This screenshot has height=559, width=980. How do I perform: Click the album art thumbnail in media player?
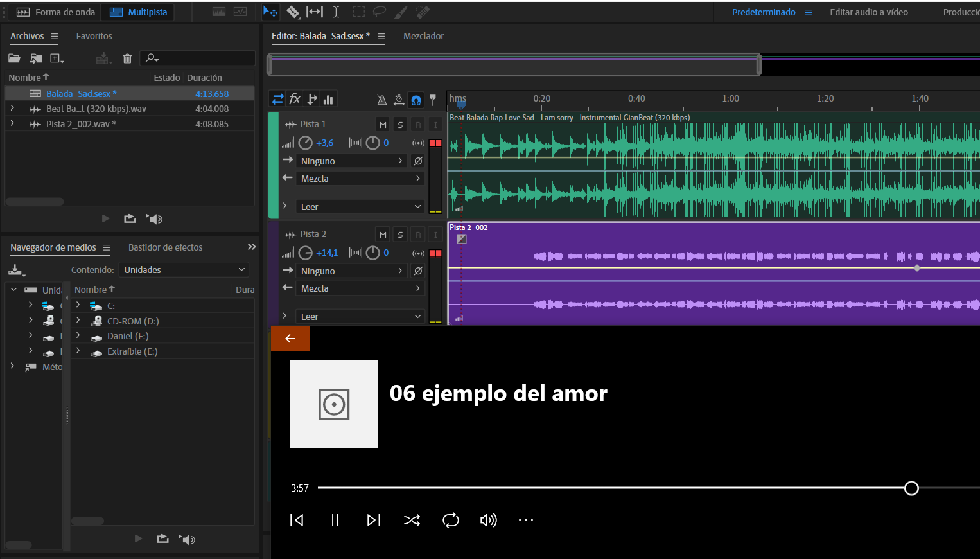pos(334,404)
